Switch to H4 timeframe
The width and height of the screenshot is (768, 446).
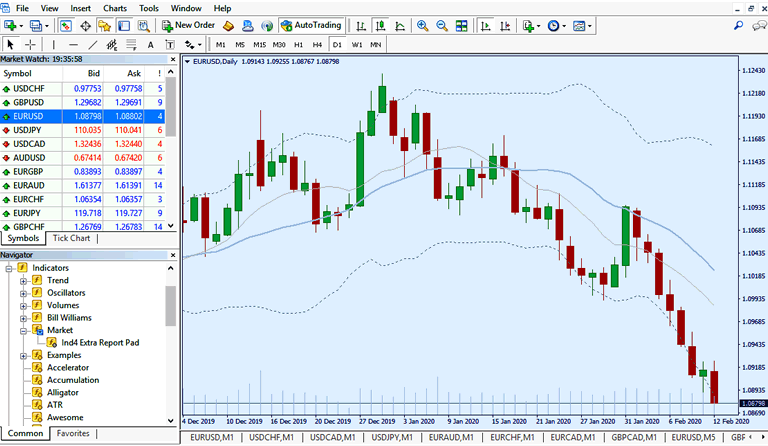(317, 45)
